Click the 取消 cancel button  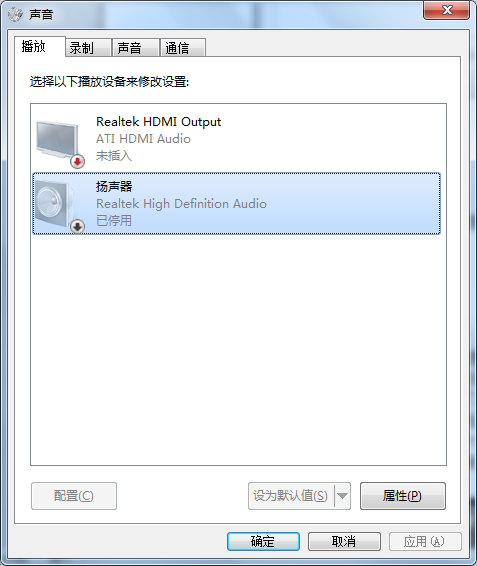click(x=344, y=541)
